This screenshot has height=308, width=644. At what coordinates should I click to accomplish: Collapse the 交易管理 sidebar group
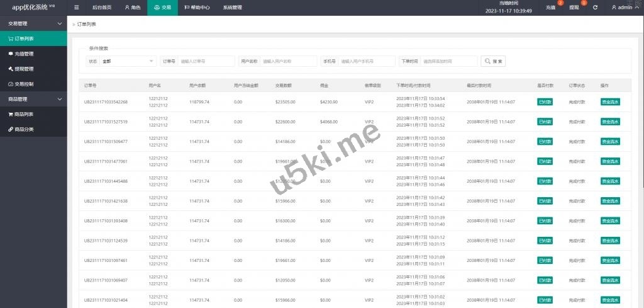point(33,23)
